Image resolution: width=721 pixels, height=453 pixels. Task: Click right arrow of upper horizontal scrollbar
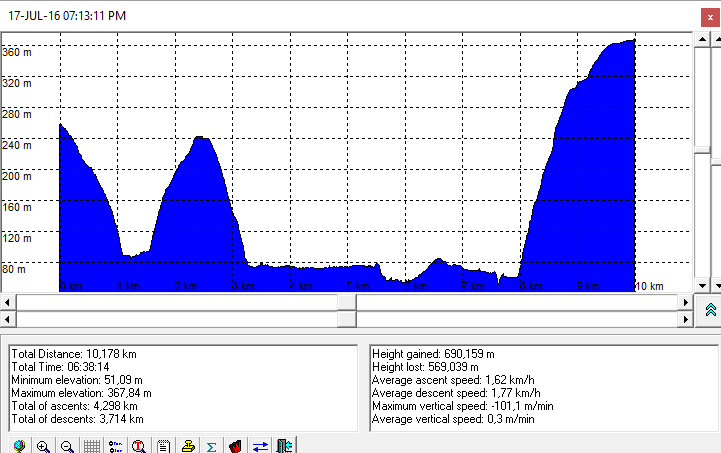tap(684, 301)
